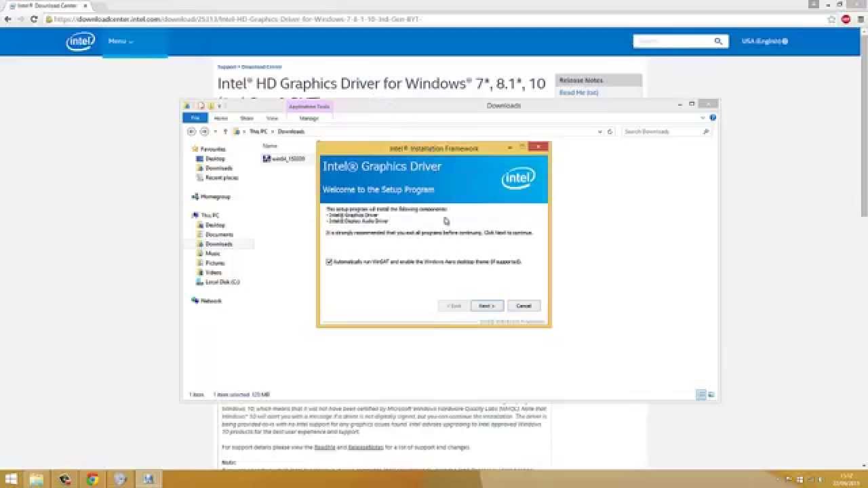Viewport: 868px width, 488px height.
Task: Click the Intel site search magnifier icon
Action: [719, 41]
